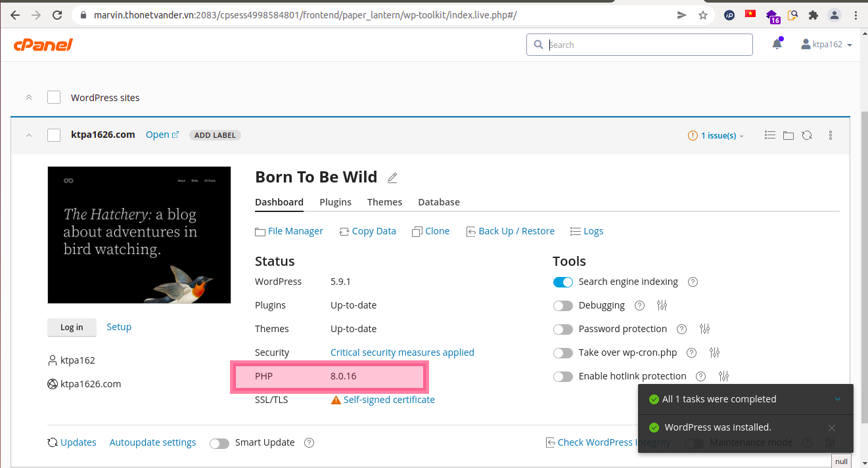Switch to the Database tab

[439, 202]
